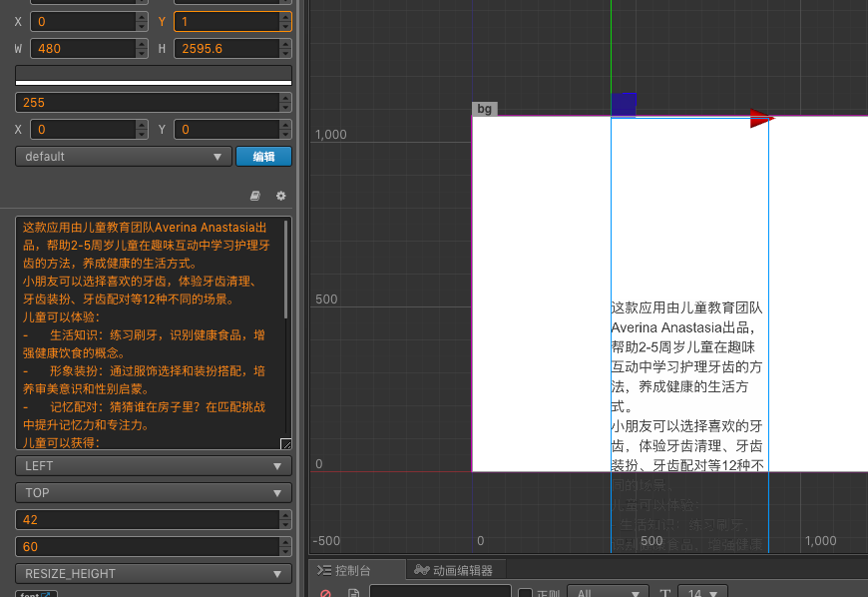The image size is (868, 597).
Task: Click the white node color swatch
Action: click(154, 75)
